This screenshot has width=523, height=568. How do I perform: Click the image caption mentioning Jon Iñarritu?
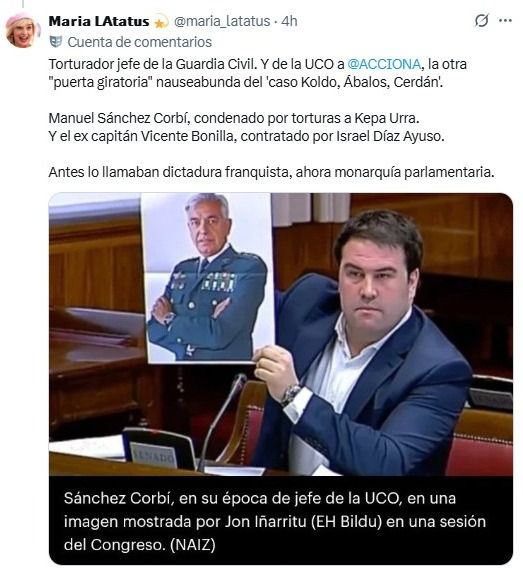tap(275, 521)
